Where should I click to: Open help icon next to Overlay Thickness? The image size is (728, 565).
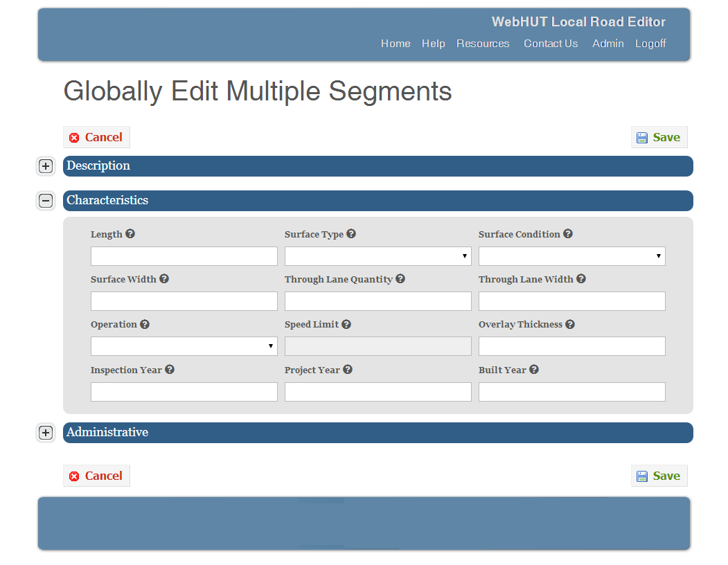[x=569, y=324]
